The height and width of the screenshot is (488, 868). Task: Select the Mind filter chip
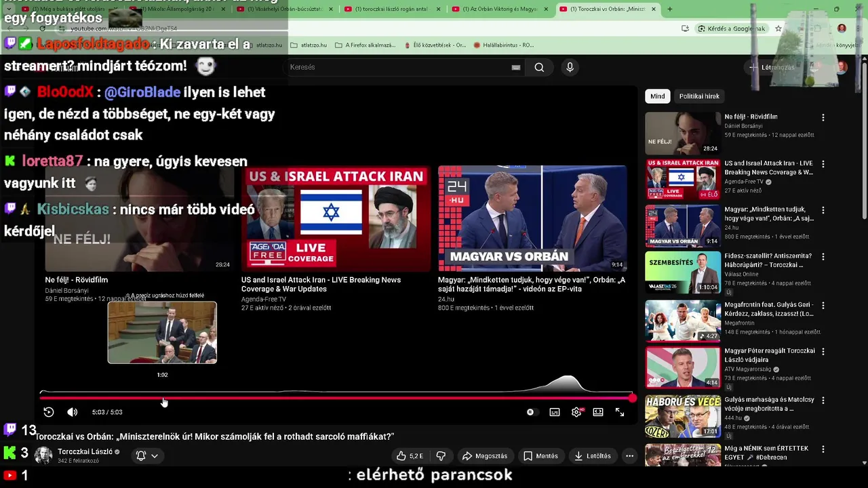click(658, 96)
